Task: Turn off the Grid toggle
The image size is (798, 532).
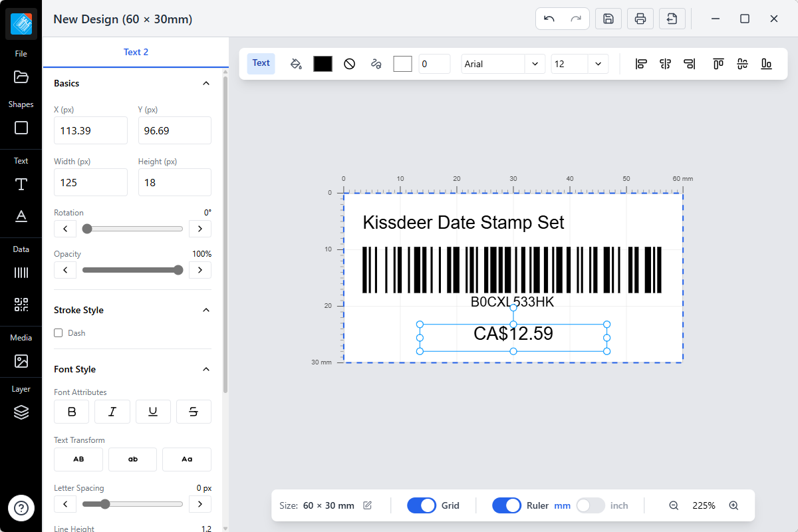Action: 422,505
